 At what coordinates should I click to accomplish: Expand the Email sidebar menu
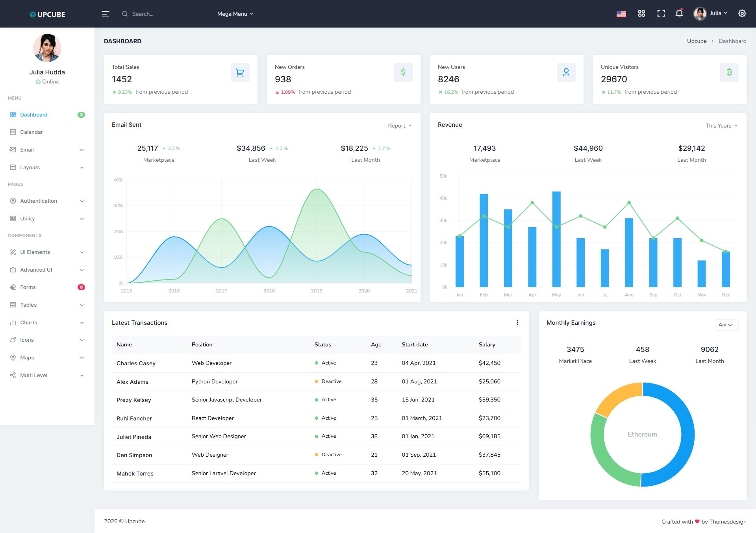click(x=47, y=150)
